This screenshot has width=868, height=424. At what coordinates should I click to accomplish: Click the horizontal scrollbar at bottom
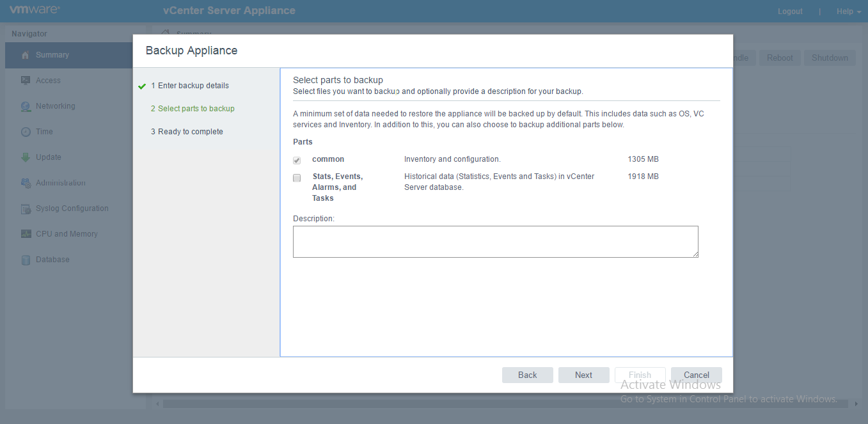click(x=505, y=404)
